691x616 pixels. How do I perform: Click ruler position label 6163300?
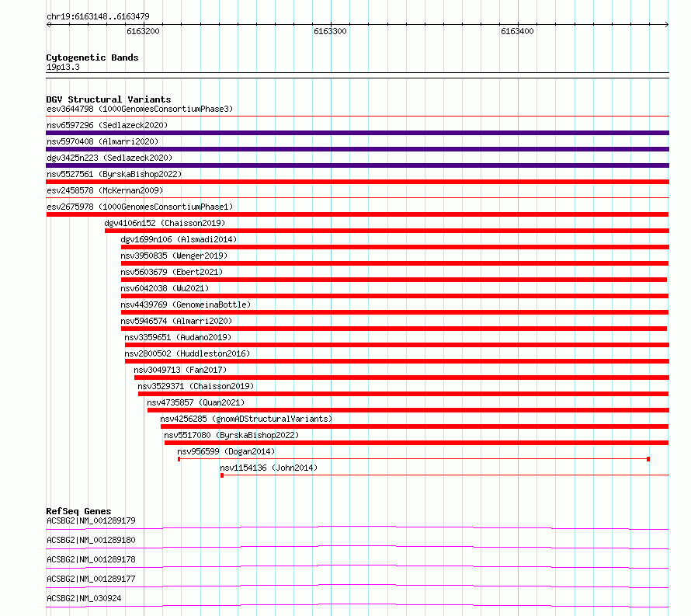pyautogui.click(x=330, y=31)
